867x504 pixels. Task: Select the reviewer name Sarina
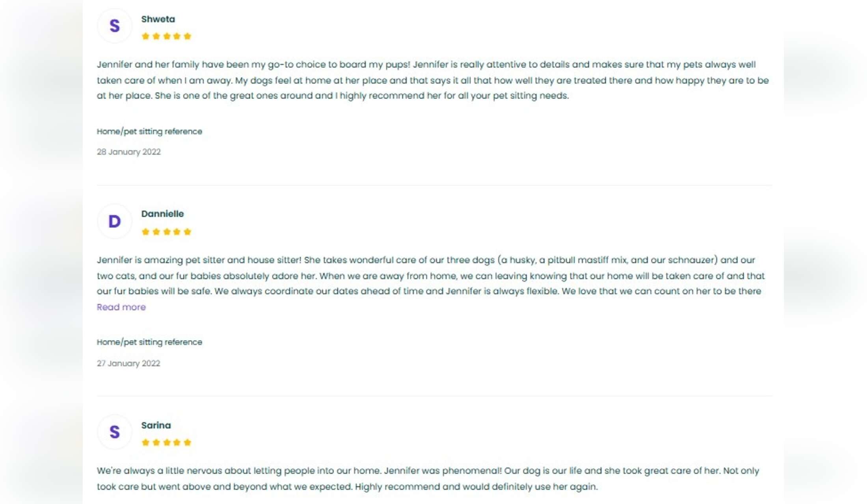(156, 425)
